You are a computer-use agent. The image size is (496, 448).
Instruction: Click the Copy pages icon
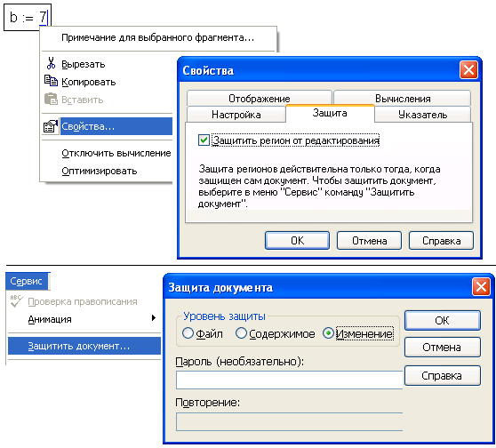tap(51, 81)
